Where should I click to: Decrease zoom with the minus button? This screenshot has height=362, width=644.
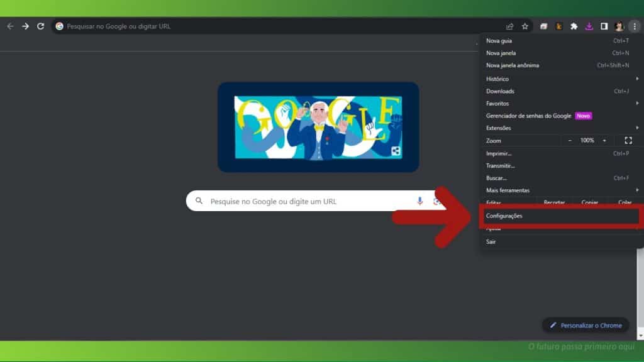click(x=570, y=140)
